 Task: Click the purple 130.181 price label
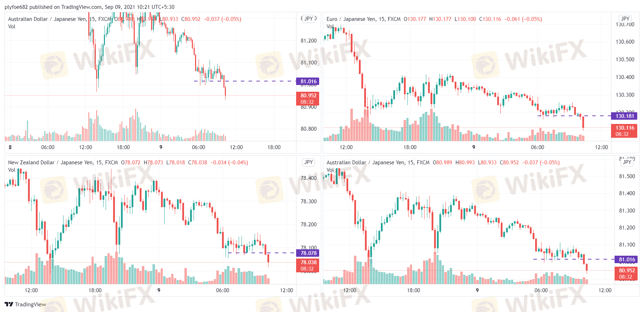624,116
